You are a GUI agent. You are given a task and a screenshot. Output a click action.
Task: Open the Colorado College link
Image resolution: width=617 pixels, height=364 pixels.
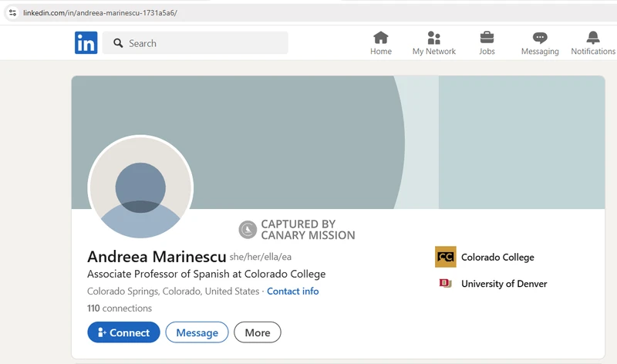tap(497, 257)
